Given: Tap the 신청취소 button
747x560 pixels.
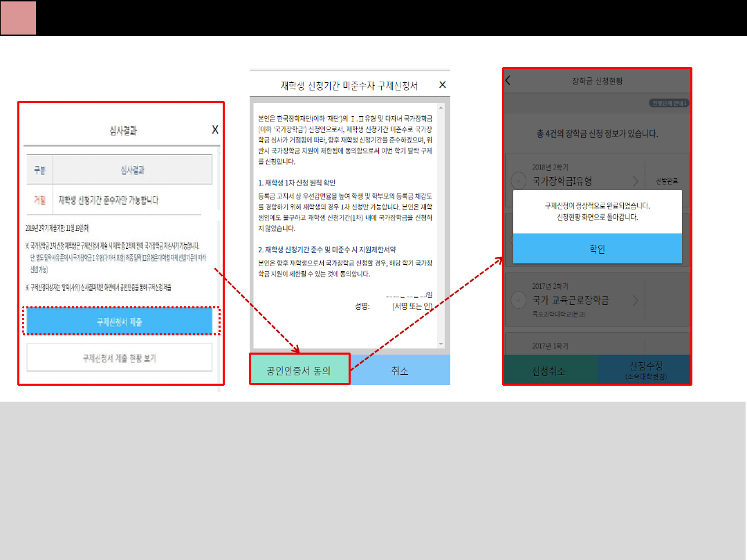Looking at the screenshot, I should 549,371.
